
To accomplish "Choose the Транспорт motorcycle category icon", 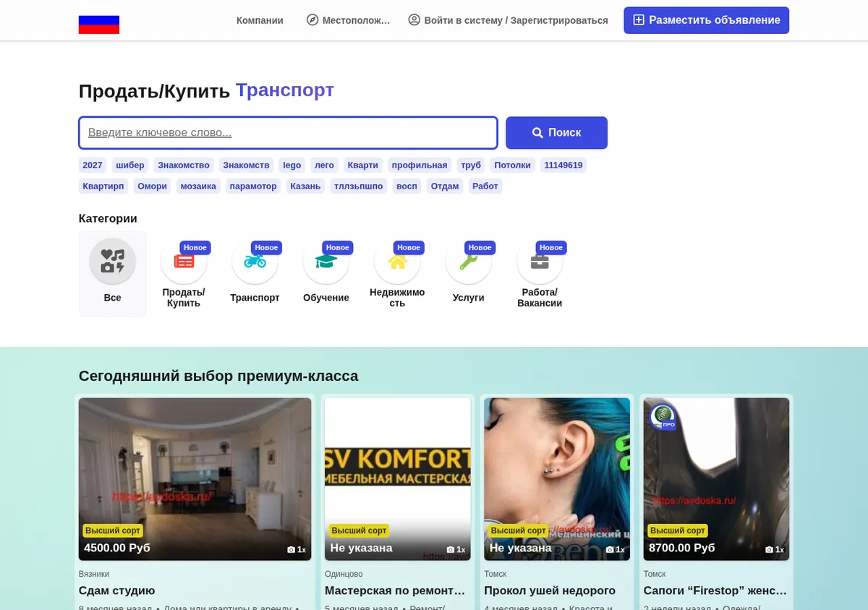I will point(255,261).
